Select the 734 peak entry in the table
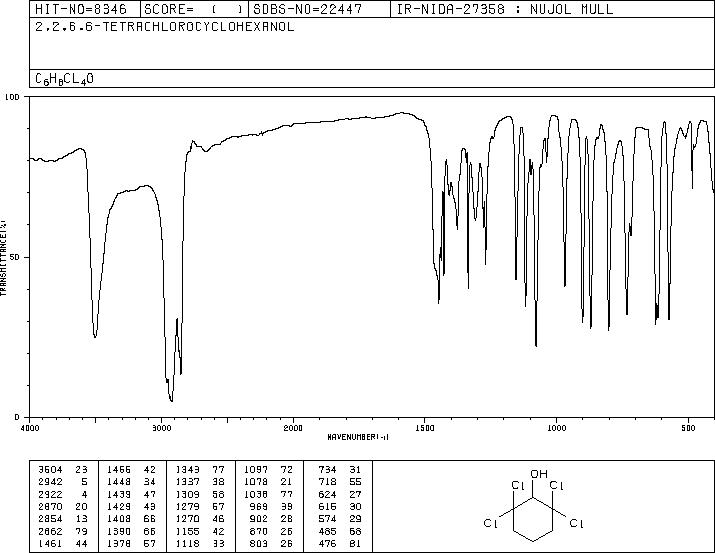715x553 pixels. [x=340, y=470]
